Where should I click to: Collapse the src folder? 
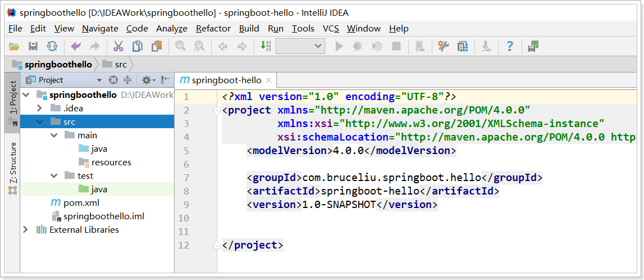coord(40,121)
